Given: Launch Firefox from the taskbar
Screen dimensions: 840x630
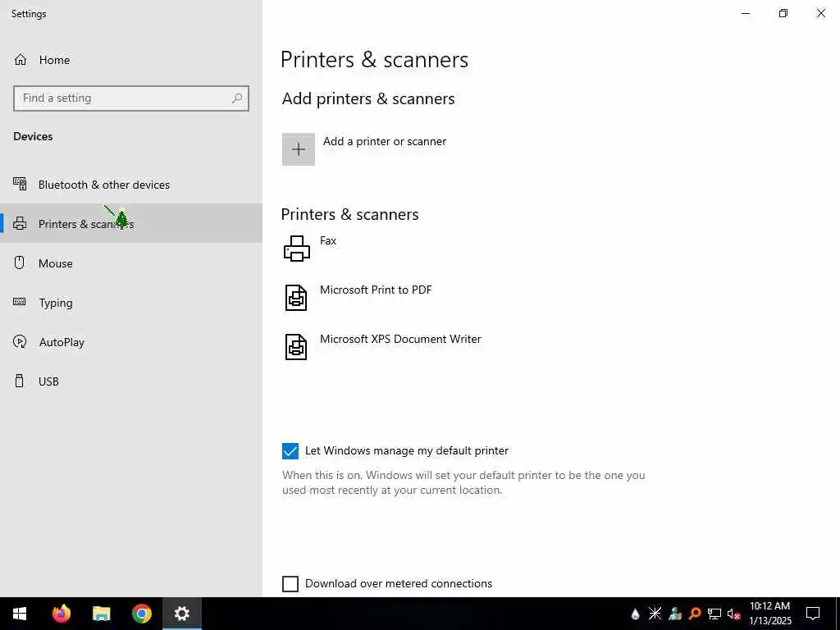Looking at the screenshot, I should [62, 614].
